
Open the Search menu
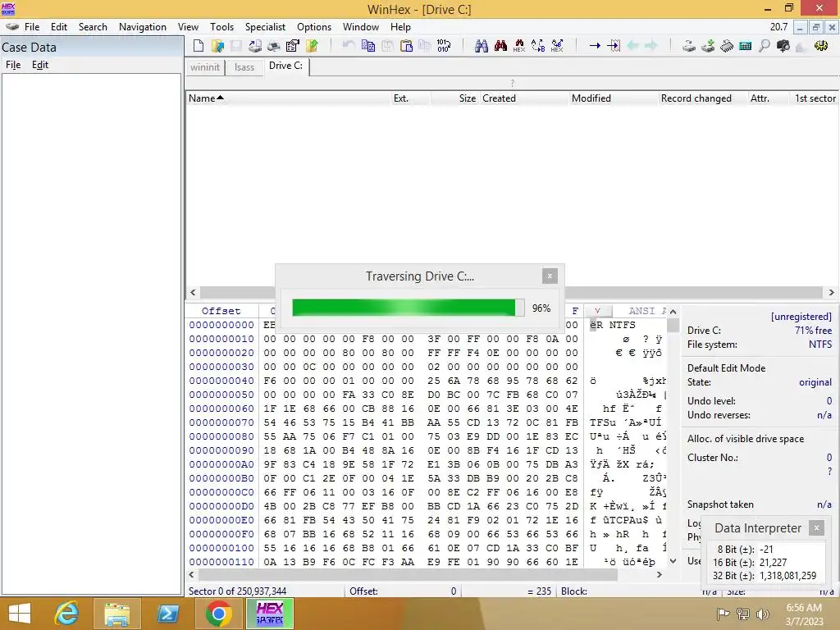[x=93, y=27]
